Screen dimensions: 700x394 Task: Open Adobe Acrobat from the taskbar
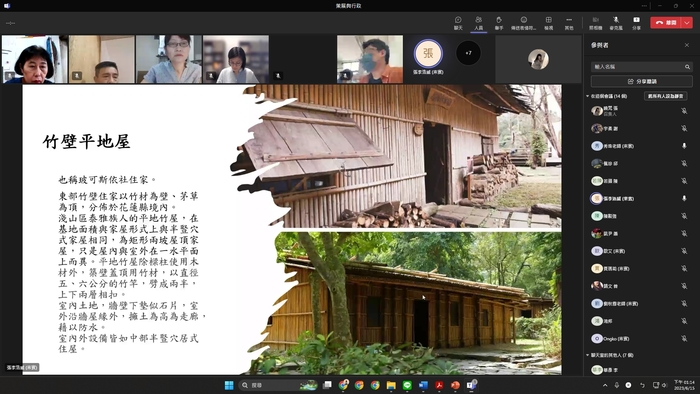(439, 385)
